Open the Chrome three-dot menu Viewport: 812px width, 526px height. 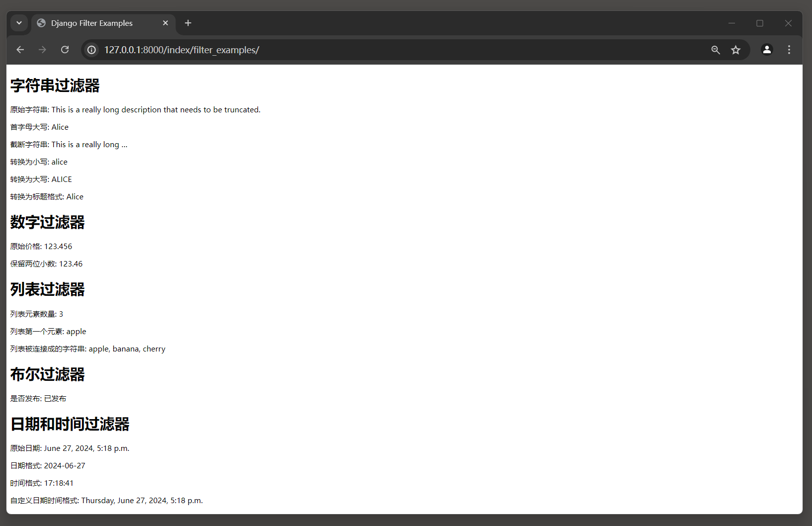click(789, 50)
